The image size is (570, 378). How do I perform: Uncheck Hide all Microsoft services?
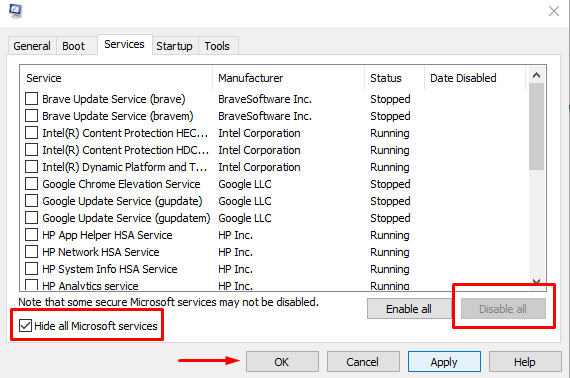25,326
